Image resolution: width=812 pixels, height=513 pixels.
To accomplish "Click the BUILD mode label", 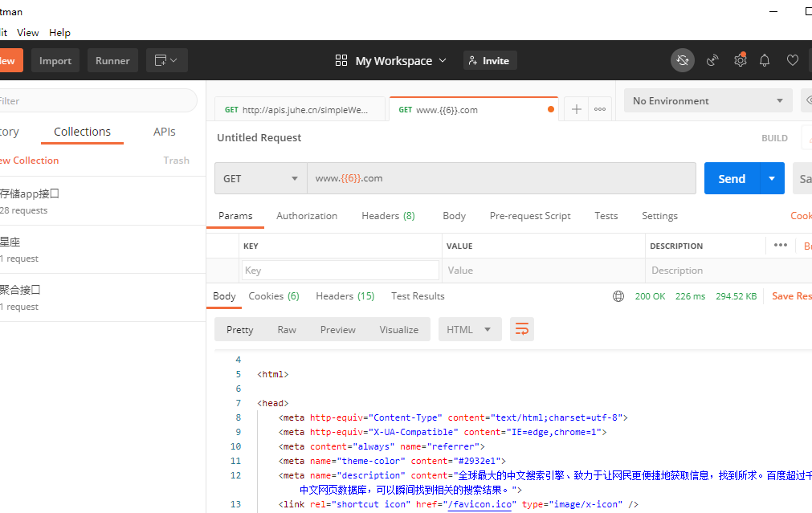I will 774,138.
